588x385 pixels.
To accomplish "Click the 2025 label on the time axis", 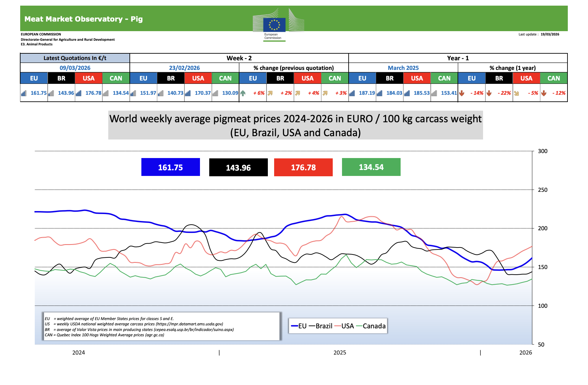I will coord(340,353).
